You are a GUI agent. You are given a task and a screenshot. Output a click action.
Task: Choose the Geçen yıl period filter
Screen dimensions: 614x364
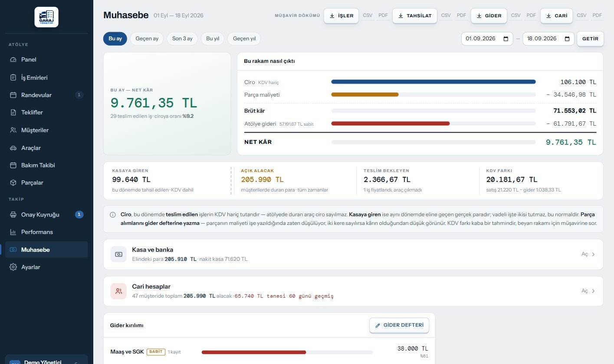click(x=244, y=39)
